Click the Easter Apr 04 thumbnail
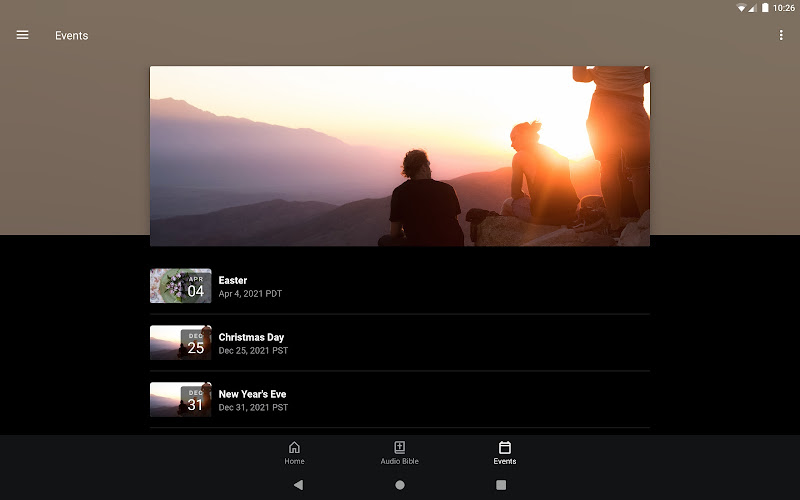The width and height of the screenshot is (800, 500). [x=181, y=286]
